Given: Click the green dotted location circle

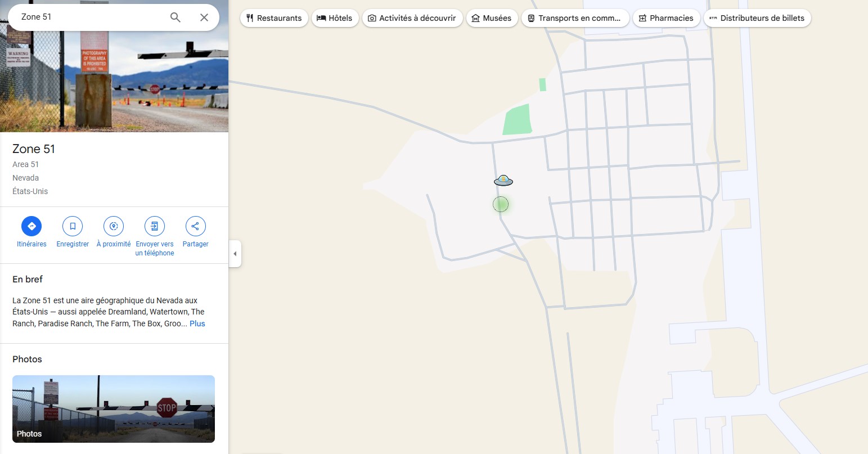Looking at the screenshot, I should (x=501, y=204).
